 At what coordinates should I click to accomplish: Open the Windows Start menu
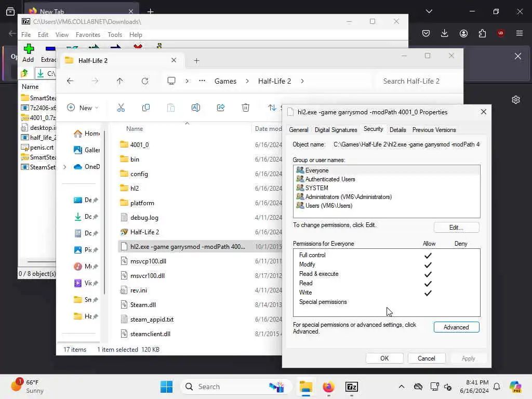pos(166,387)
